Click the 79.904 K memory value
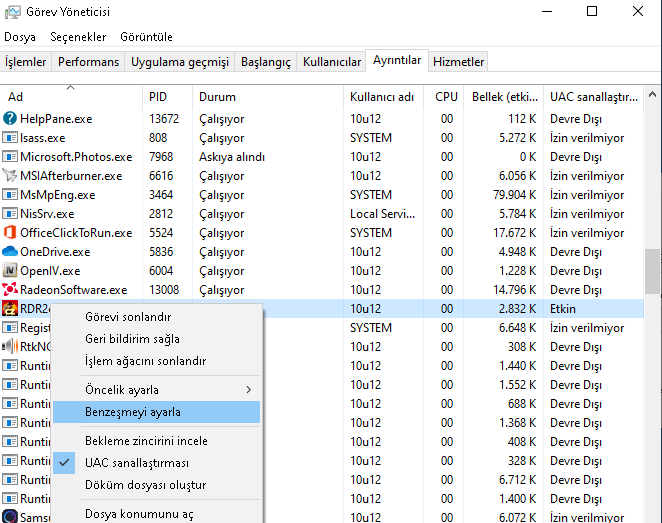The image size is (662, 523). tap(515, 195)
